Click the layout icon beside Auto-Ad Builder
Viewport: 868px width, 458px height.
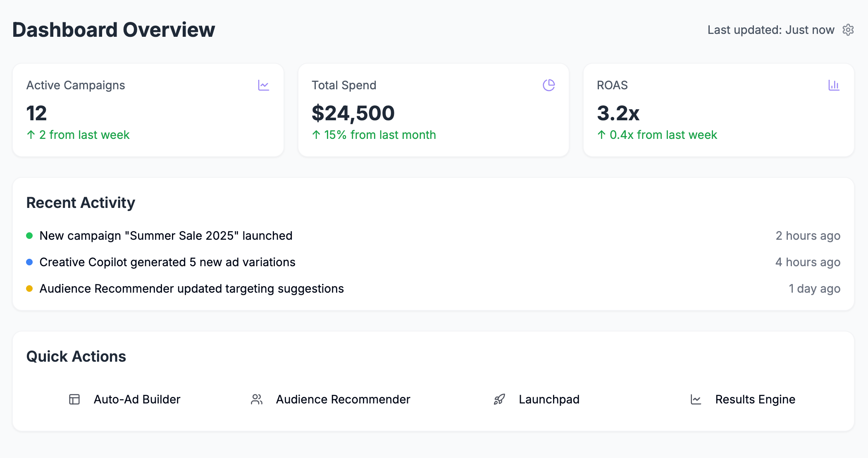pyautogui.click(x=74, y=399)
